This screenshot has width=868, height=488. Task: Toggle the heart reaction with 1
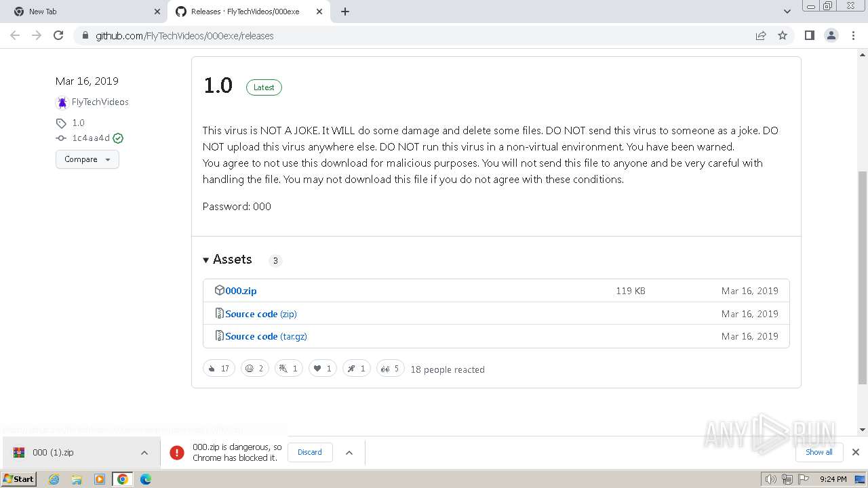pos(322,369)
